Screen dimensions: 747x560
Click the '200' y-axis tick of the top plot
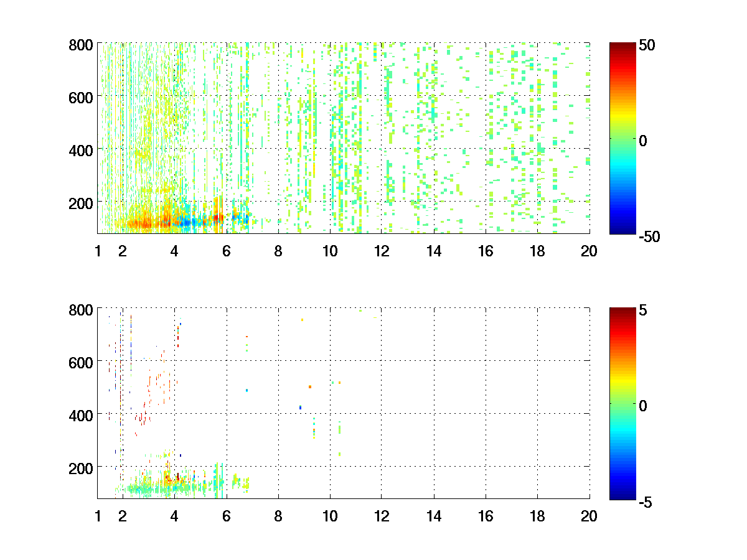80,203
